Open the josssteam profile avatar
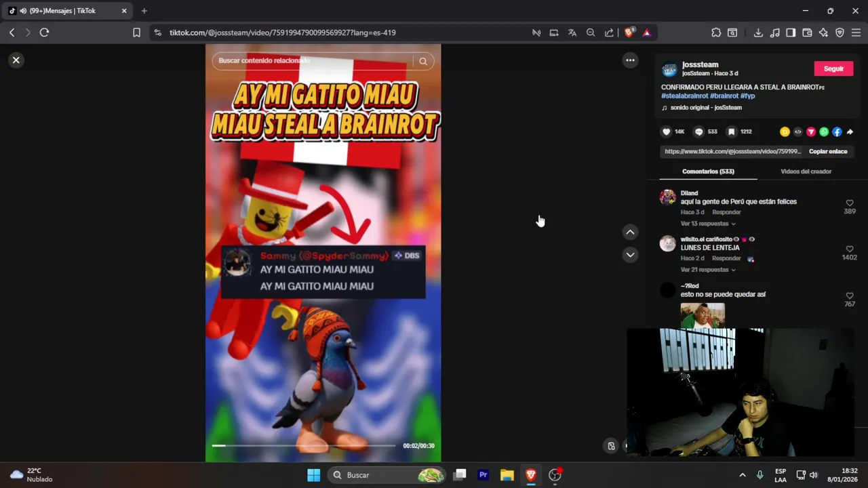The height and width of the screenshot is (488, 868). coord(669,69)
